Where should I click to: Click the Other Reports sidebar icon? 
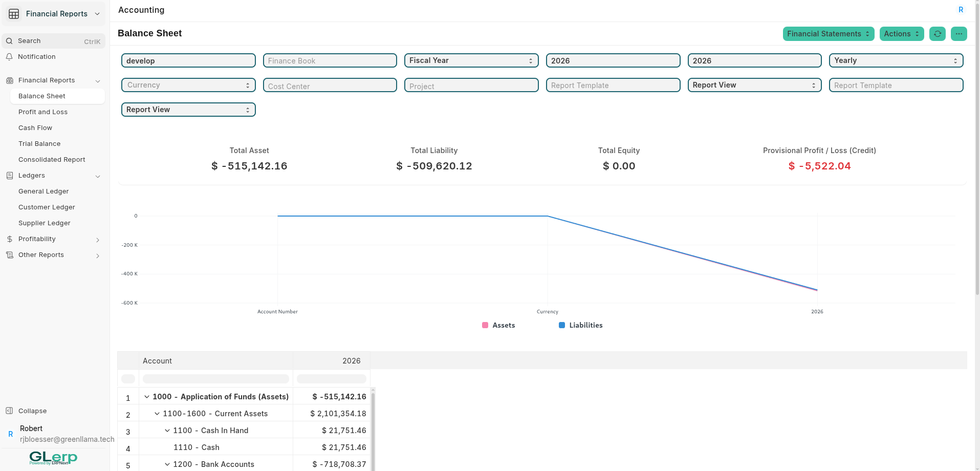(x=9, y=254)
